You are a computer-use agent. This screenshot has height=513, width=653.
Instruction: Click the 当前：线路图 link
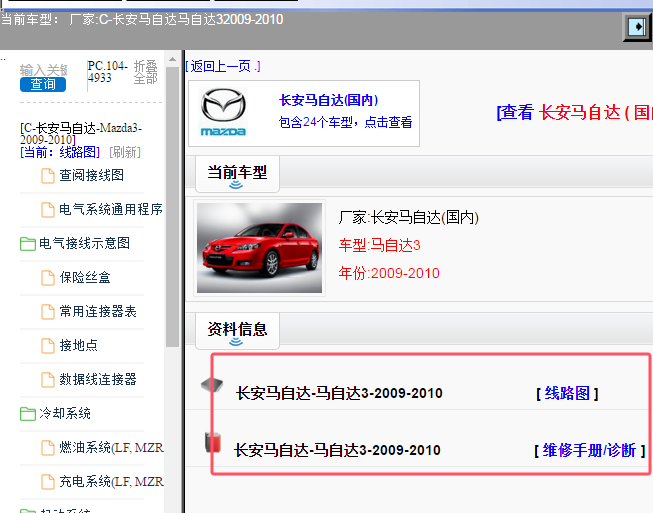pos(60,152)
